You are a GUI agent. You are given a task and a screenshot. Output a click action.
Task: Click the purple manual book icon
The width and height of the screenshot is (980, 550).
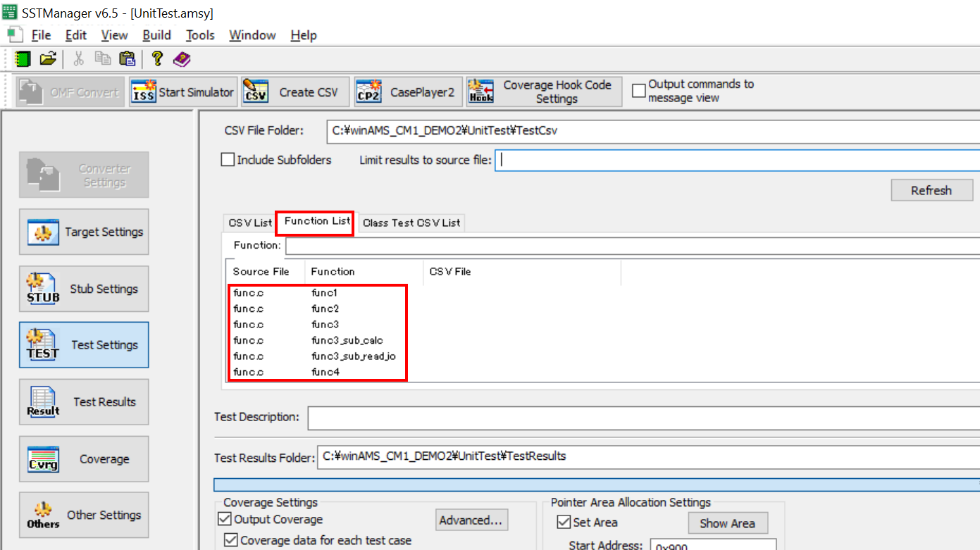pyautogui.click(x=182, y=59)
